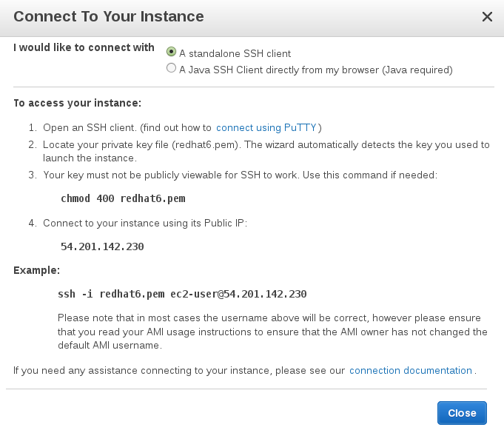The image size is (504, 433).
Task: Click step 2 'Locate your private key file' text
Action: point(185,145)
